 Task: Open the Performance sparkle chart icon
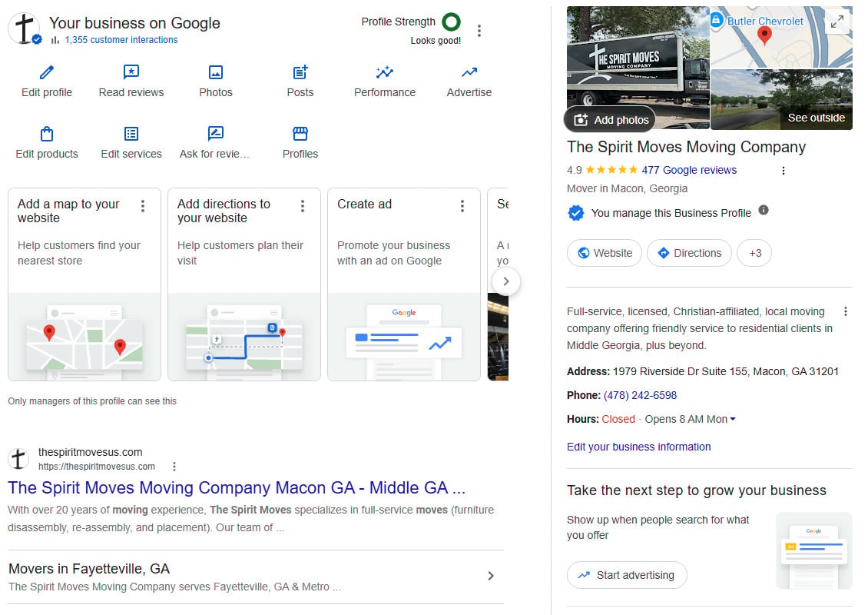385,72
